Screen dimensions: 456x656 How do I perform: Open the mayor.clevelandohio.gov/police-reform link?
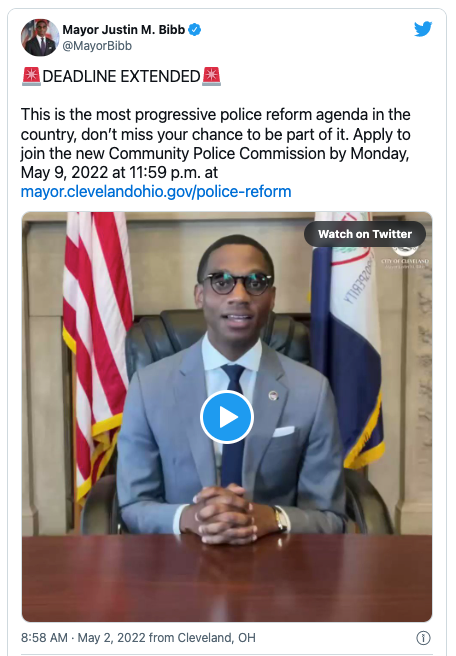pos(156,192)
